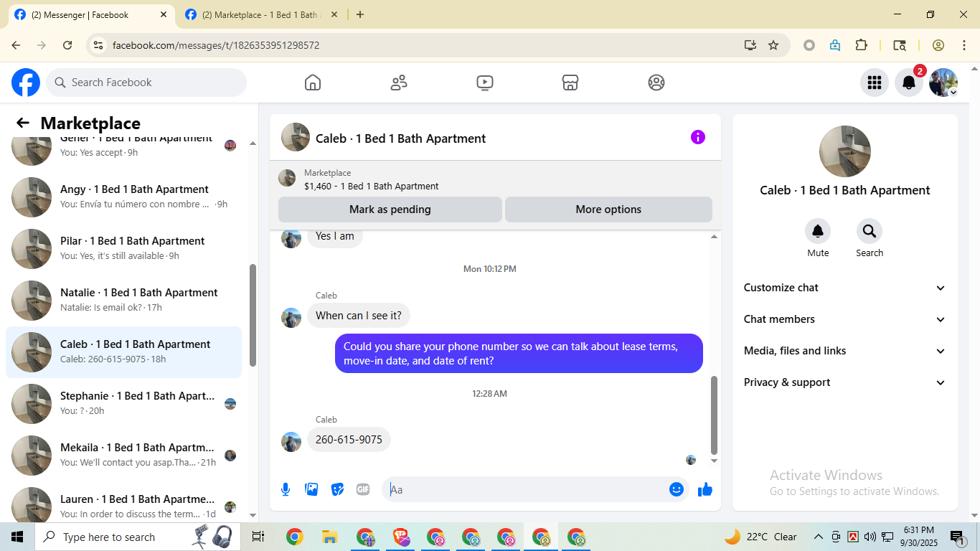This screenshot has height=551, width=980.
Task: Open the Marketplace listing $1,460 banner
Action: (495, 179)
